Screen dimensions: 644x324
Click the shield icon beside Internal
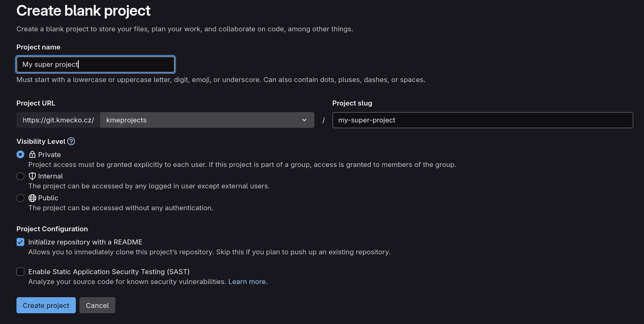(x=32, y=176)
